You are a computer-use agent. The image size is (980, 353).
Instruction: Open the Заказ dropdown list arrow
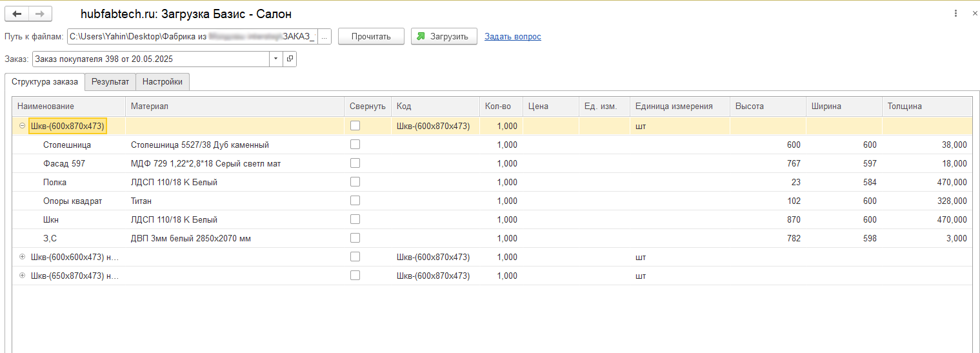tap(275, 59)
